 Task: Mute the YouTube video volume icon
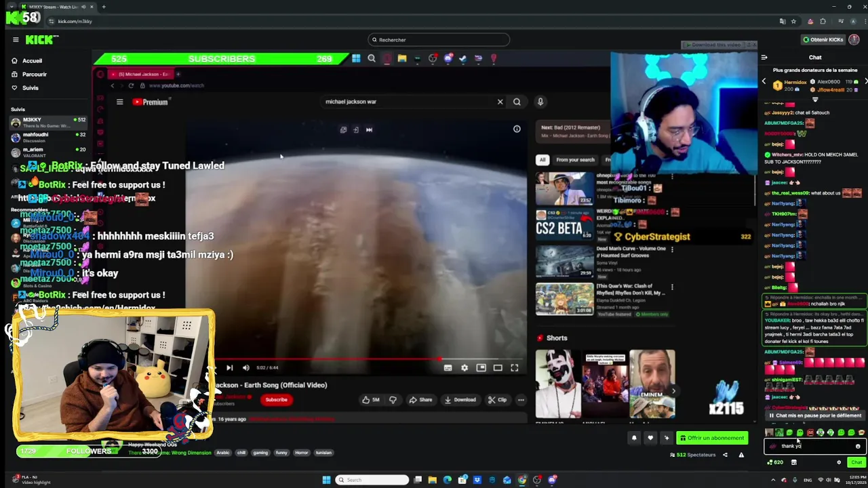tap(245, 367)
